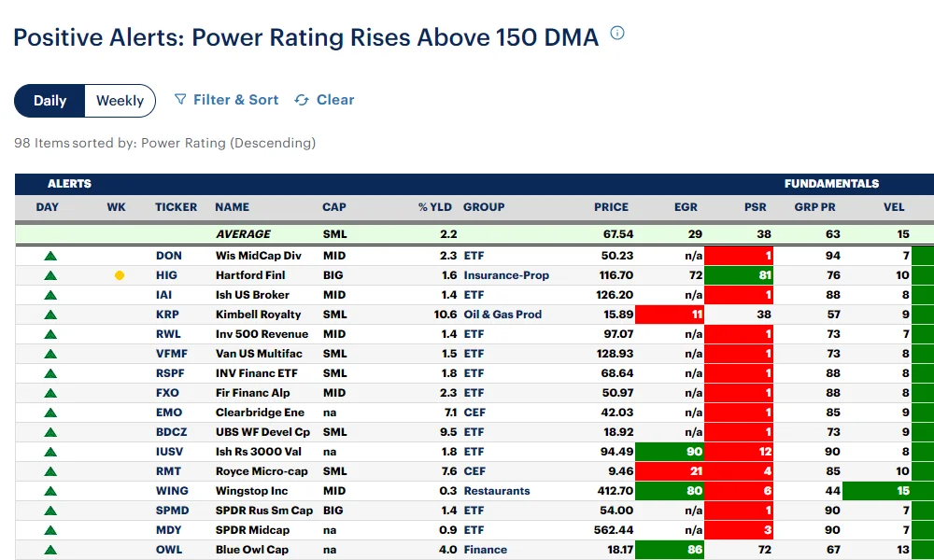This screenshot has height=560, width=934.
Task: Click the green day alert triangle for DON
Action: [50, 256]
